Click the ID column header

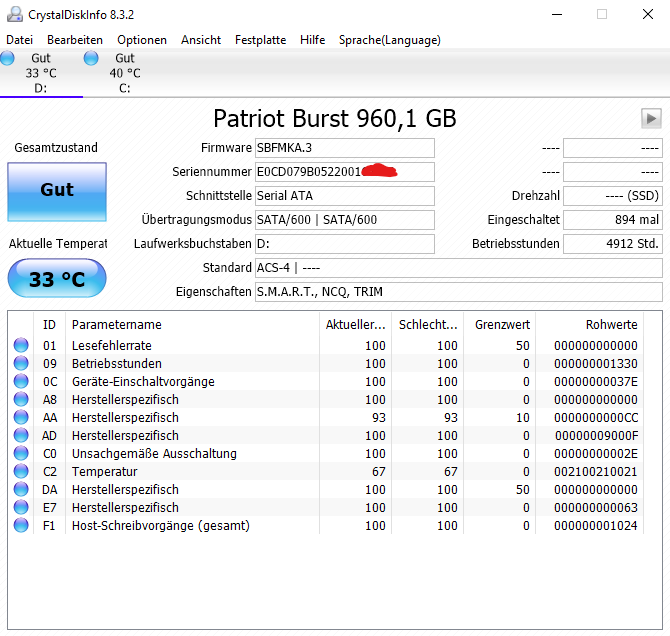[49, 325]
